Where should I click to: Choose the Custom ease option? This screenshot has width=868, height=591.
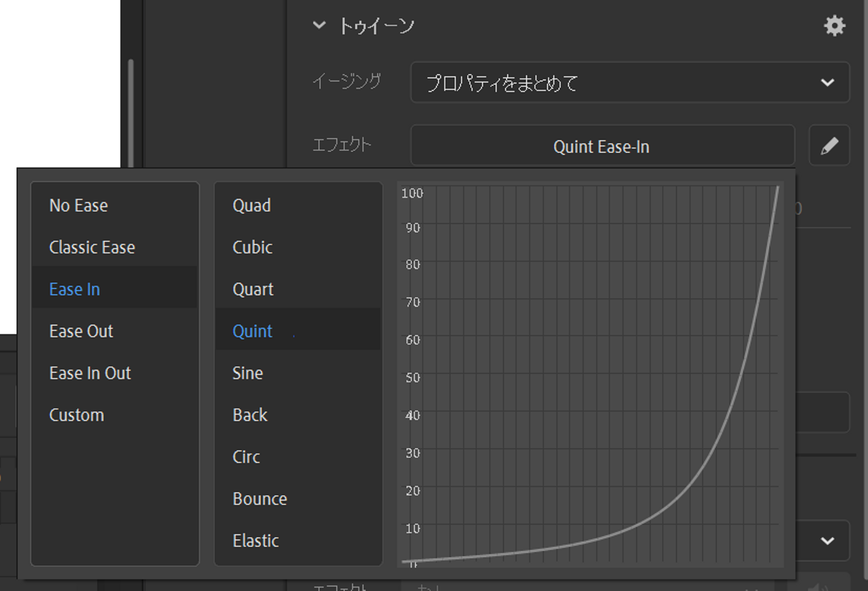77,415
